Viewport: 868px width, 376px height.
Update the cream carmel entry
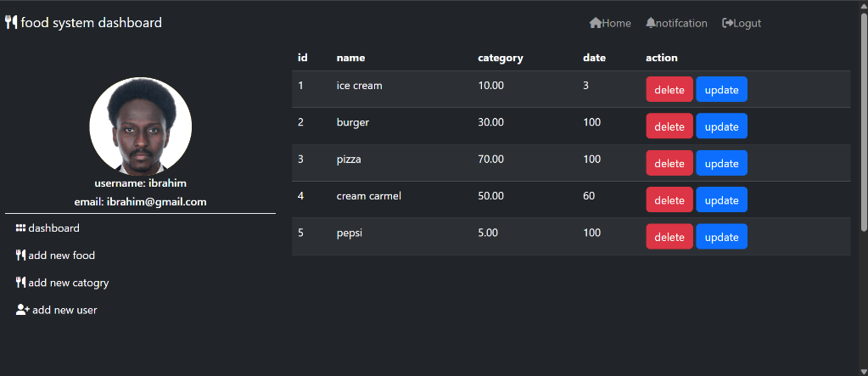point(721,200)
